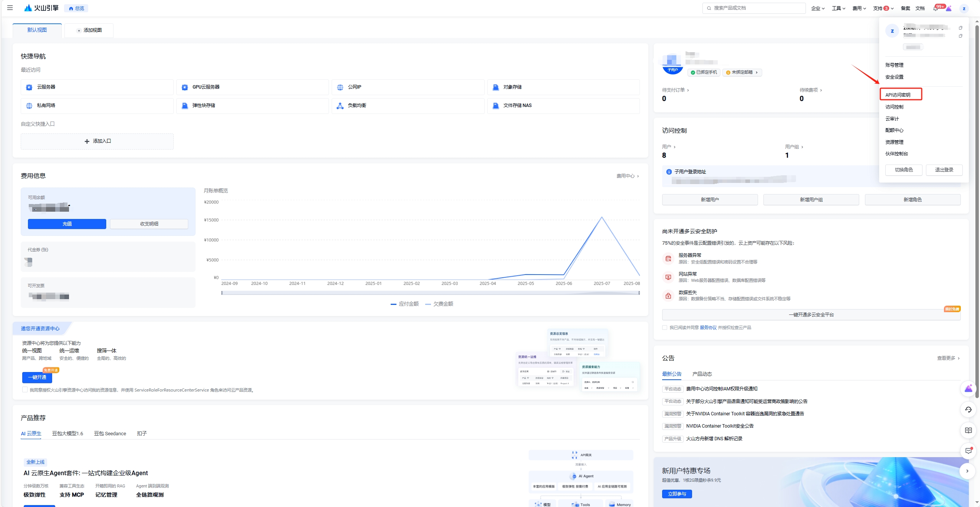This screenshot has width=980, height=507.
Task: Click the notification bell icon
Action: (935, 8)
